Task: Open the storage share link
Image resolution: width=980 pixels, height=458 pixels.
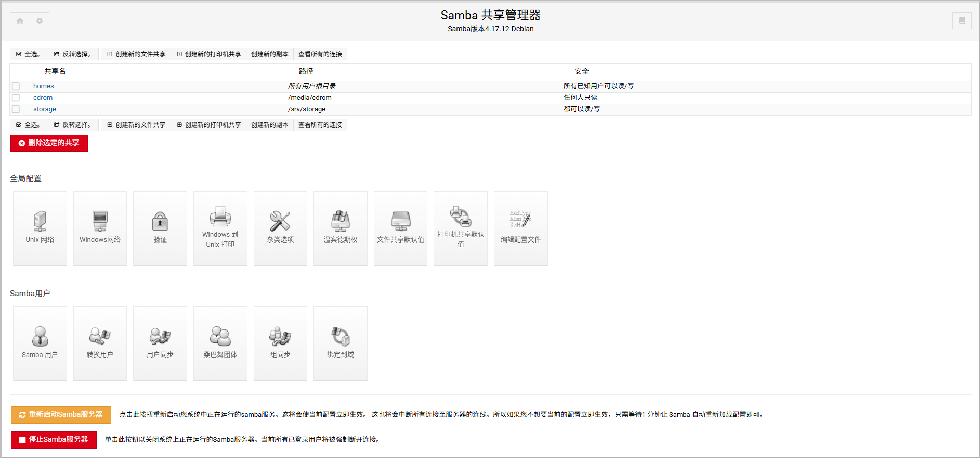Action: click(x=45, y=109)
